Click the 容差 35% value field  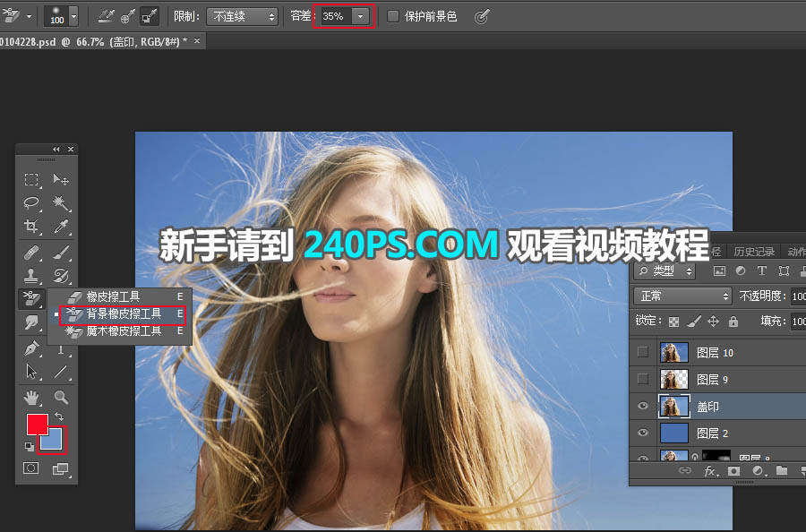[336, 16]
